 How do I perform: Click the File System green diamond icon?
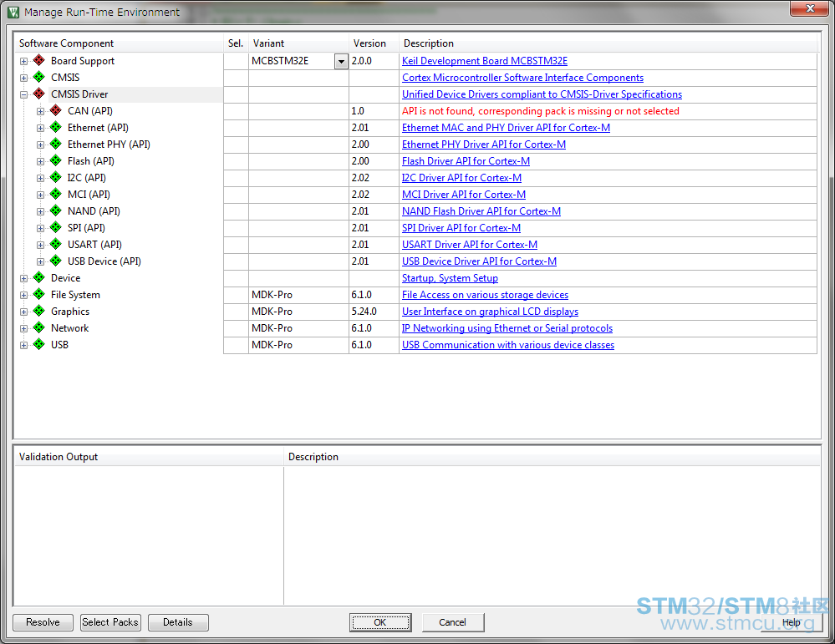(39, 294)
